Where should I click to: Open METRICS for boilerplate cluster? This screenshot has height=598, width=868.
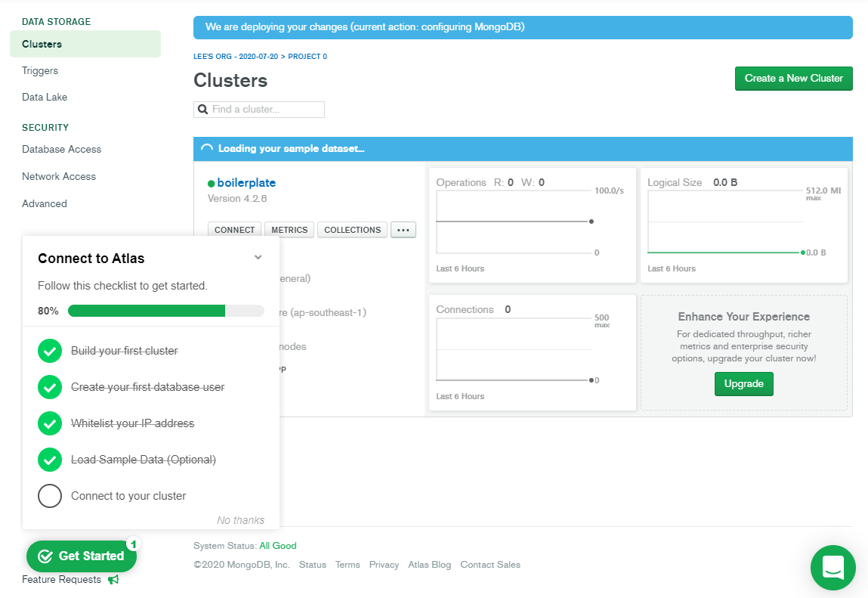[289, 230]
